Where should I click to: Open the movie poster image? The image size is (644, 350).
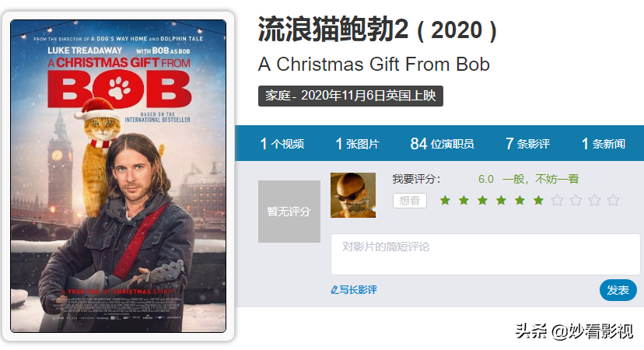(118, 177)
